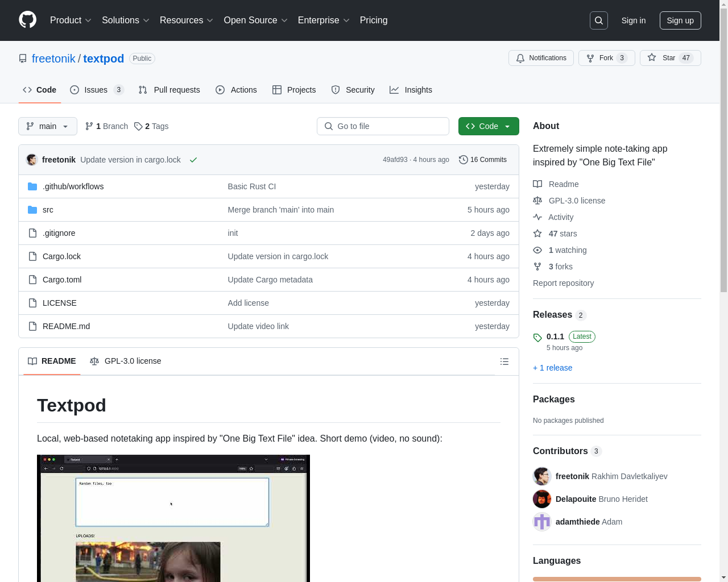
Task: Click the Cargo.lock file icon
Action: click(x=32, y=256)
